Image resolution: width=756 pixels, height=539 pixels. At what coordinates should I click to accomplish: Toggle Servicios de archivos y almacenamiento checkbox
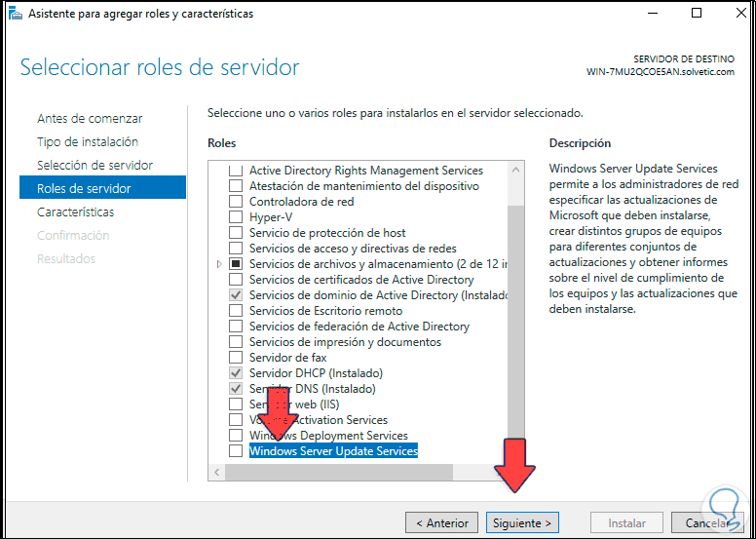point(236,264)
